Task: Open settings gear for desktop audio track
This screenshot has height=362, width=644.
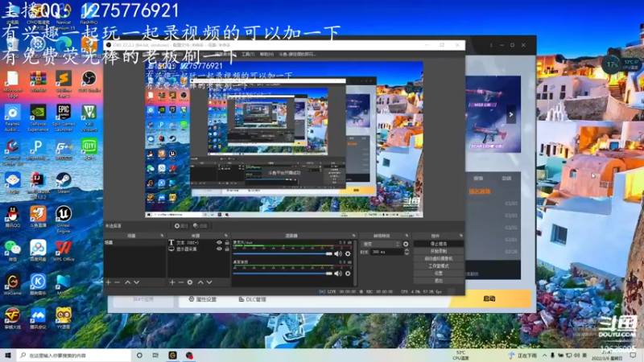Action: click(x=348, y=274)
